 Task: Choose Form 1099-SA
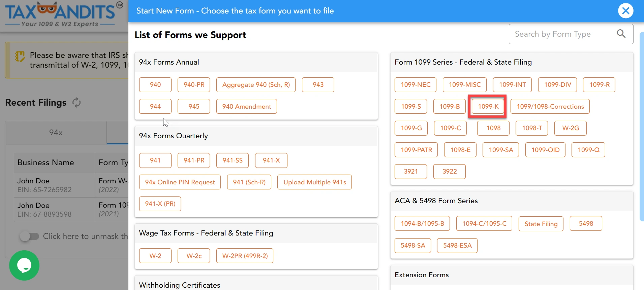(x=501, y=150)
